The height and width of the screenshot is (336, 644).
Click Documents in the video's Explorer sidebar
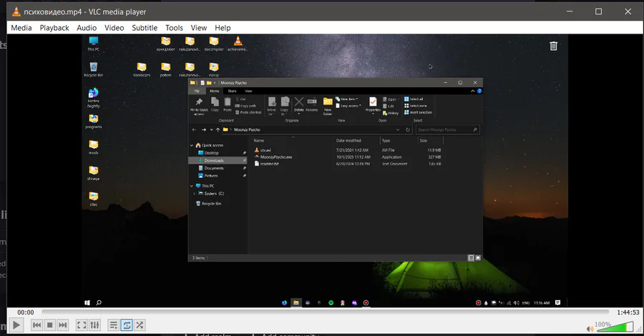214,168
